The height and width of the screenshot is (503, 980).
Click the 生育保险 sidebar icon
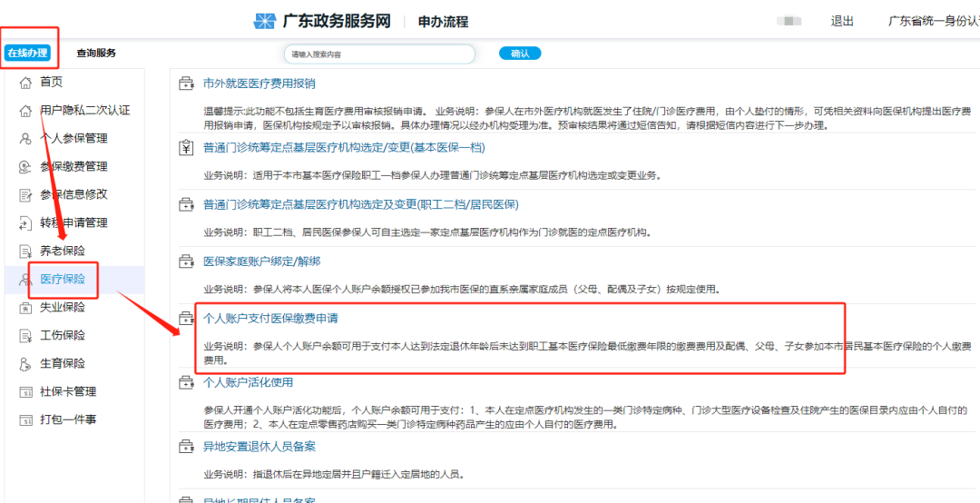(25, 364)
